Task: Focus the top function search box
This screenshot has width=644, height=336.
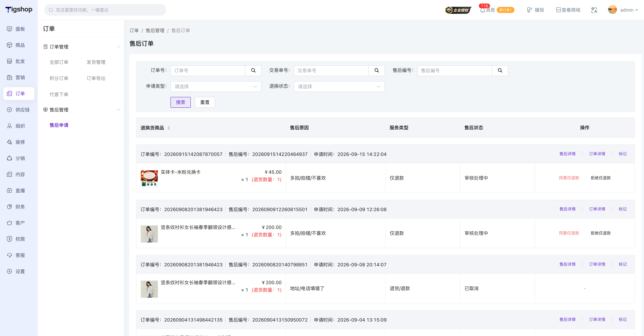Action: point(105,10)
